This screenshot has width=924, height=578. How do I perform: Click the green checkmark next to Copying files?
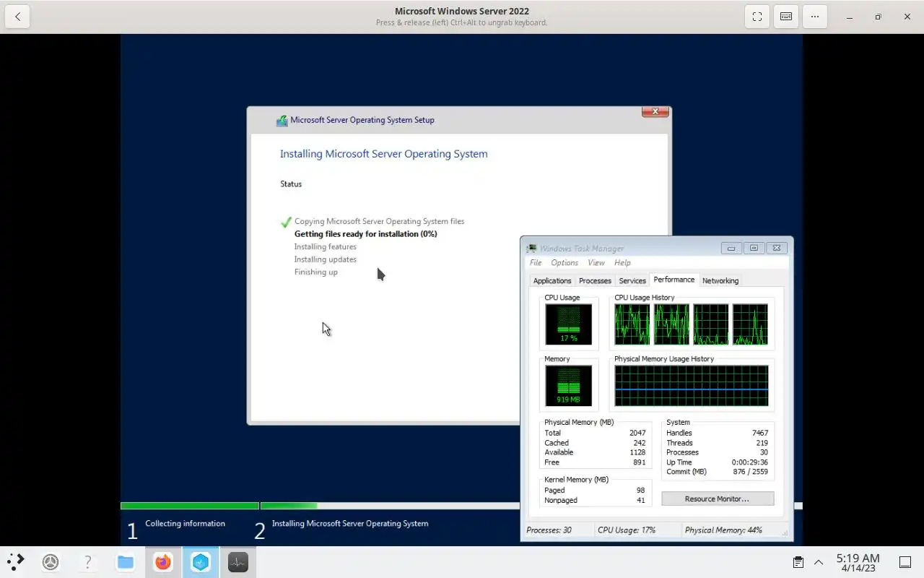(286, 222)
